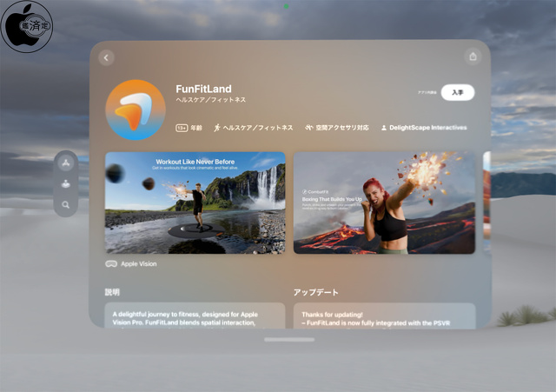Screen dimensions: 556x392
Task: View the Workout Like Never Before screenshot
Action: 195,203
